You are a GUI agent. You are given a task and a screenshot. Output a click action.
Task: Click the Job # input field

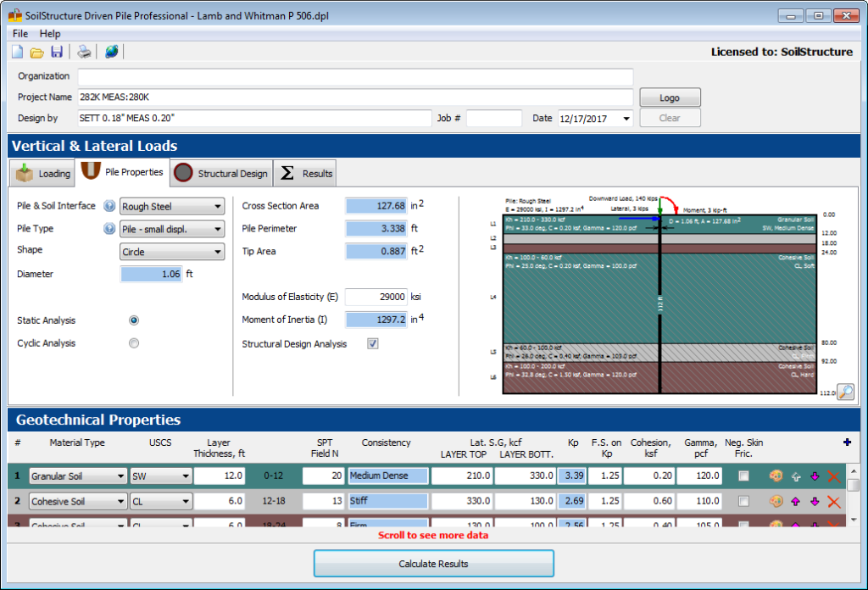tap(494, 118)
